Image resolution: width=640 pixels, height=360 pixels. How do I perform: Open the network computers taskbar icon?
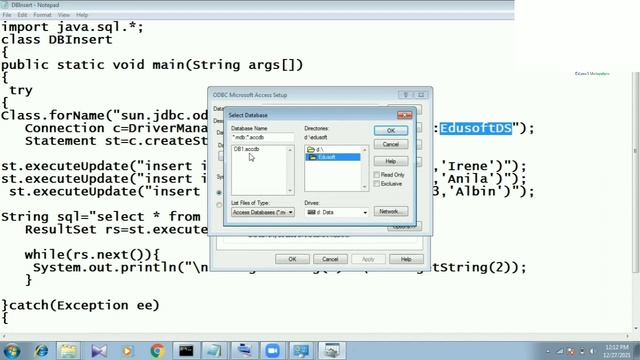302,351
